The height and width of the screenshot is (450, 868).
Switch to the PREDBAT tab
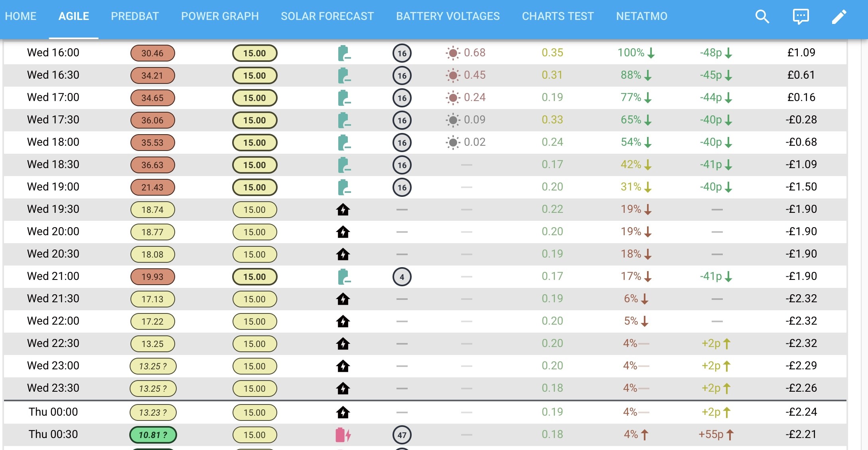pyautogui.click(x=135, y=16)
